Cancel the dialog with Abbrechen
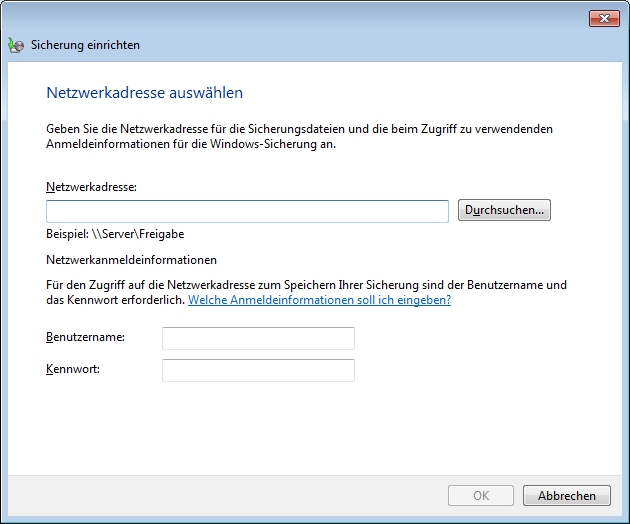The height and width of the screenshot is (524, 630). pyautogui.click(x=566, y=495)
